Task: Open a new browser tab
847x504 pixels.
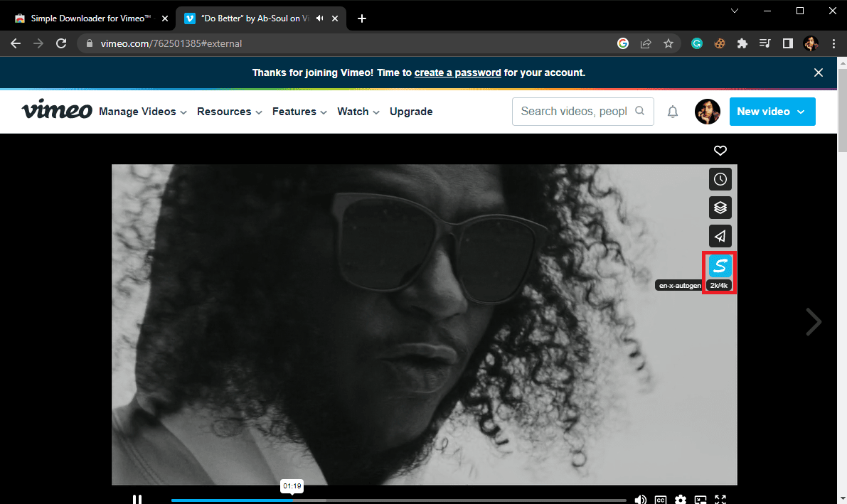Action: point(362,18)
